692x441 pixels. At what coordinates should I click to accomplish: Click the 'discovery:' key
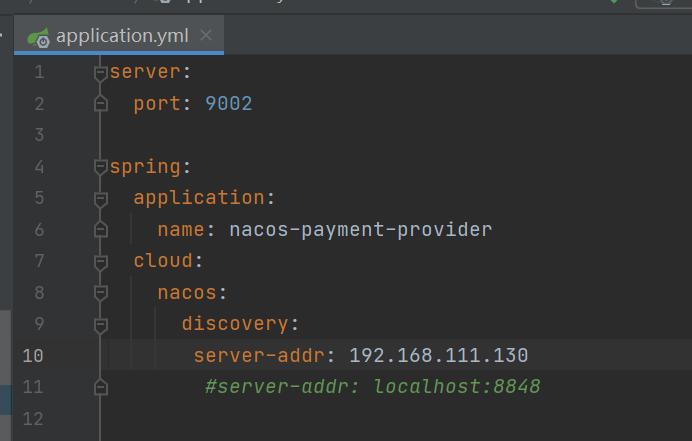click(240, 324)
